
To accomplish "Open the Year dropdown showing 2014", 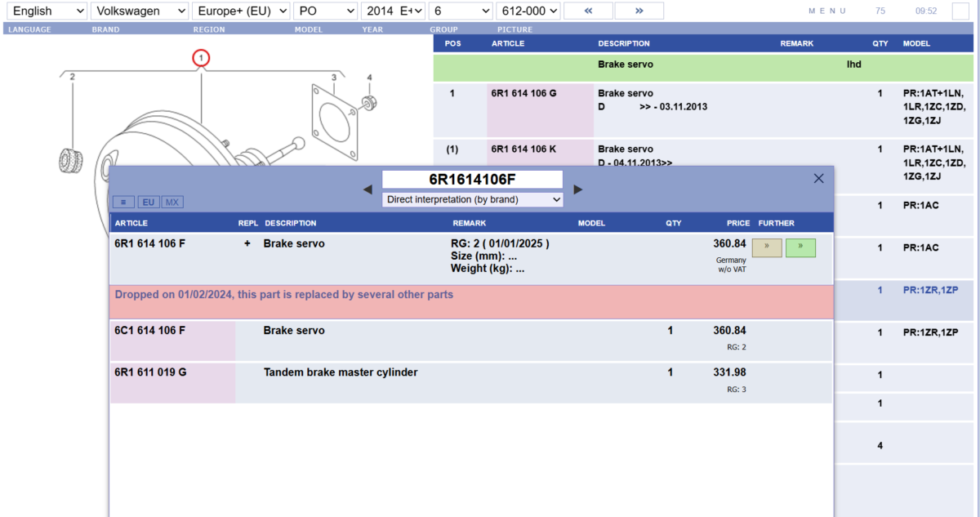I will [x=394, y=11].
